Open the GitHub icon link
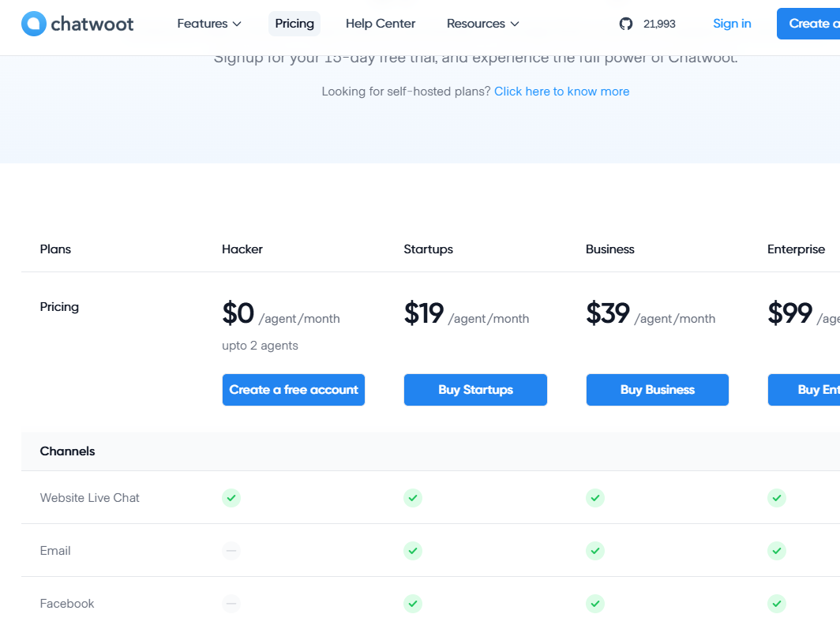Viewport: 840px width, 629px height. pyautogui.click(x=626, y=24)
